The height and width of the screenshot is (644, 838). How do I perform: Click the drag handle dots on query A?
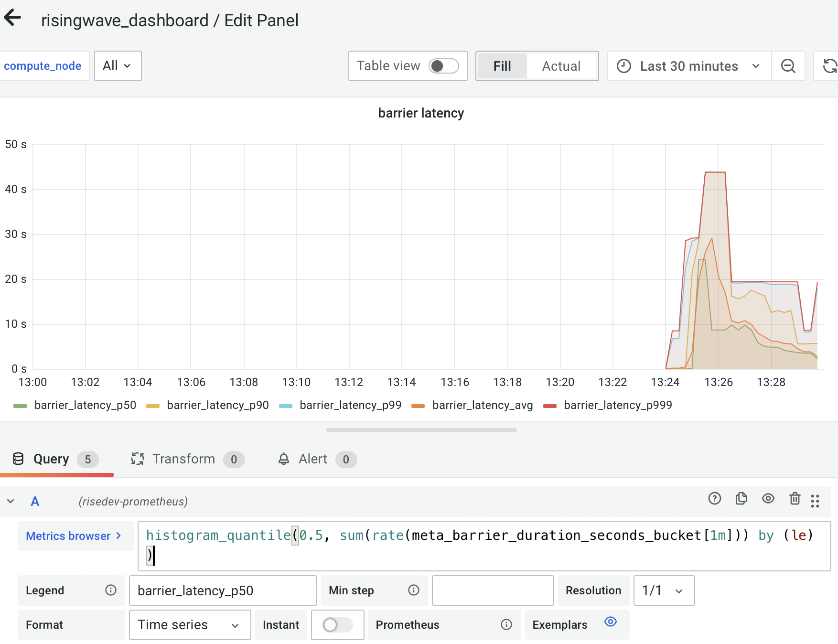coord(815,501)
